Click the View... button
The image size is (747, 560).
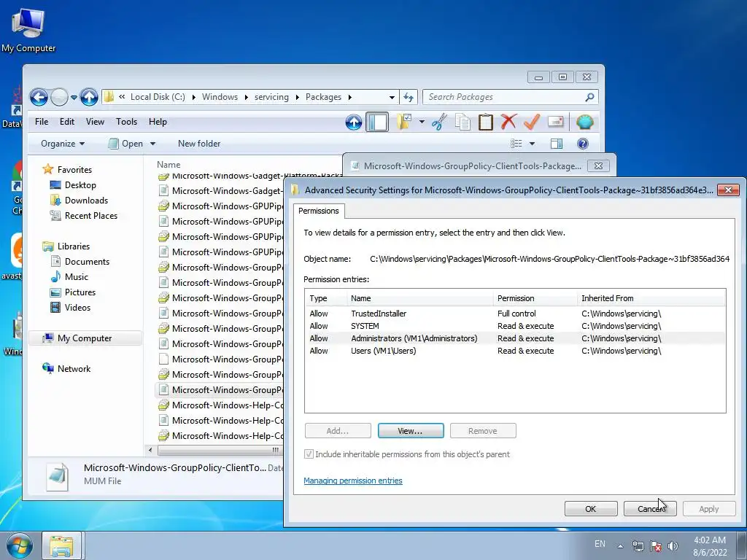pyautogui.click(x=411, y=431)
